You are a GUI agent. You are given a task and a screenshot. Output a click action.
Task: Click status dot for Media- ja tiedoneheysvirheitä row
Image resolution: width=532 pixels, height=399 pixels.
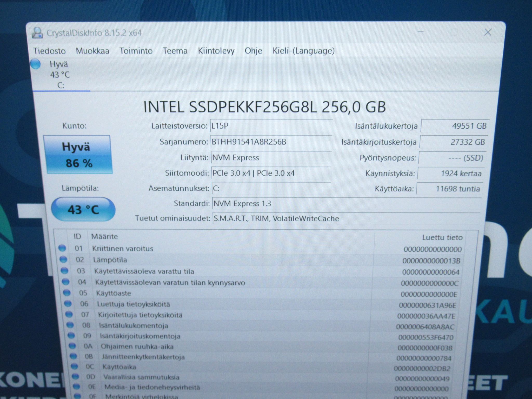(76, 387)
